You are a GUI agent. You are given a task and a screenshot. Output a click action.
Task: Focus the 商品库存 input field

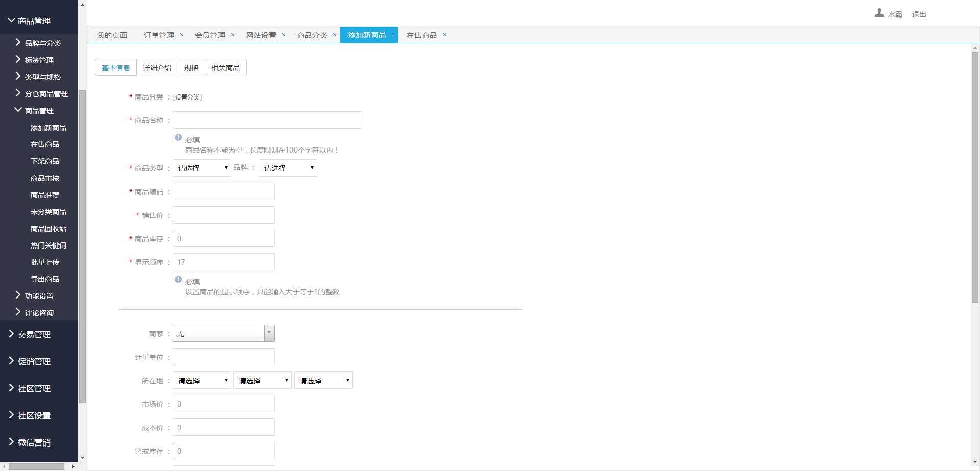tap(224, 238)
